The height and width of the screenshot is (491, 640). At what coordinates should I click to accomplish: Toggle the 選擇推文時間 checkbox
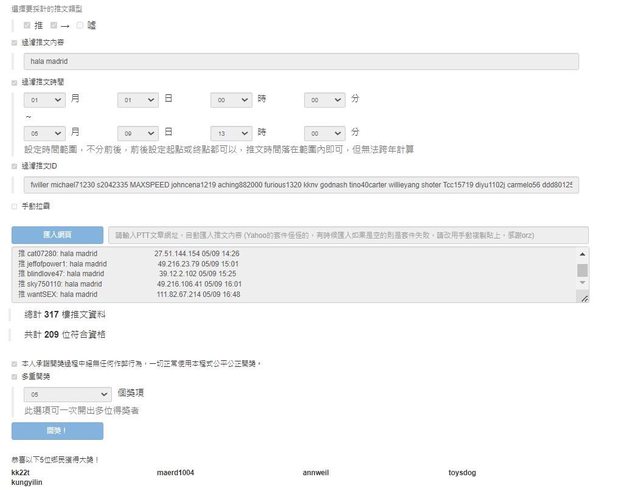(x=14, y=83)
